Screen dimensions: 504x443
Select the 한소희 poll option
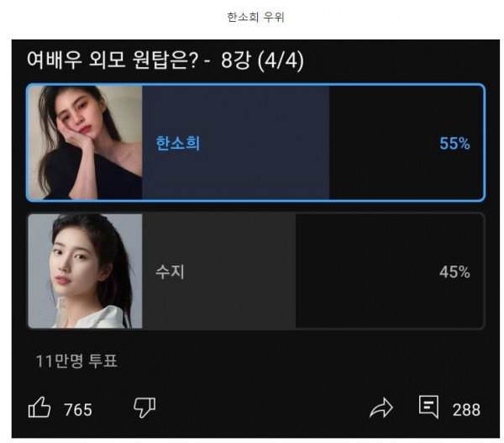(x=255, y=143)
